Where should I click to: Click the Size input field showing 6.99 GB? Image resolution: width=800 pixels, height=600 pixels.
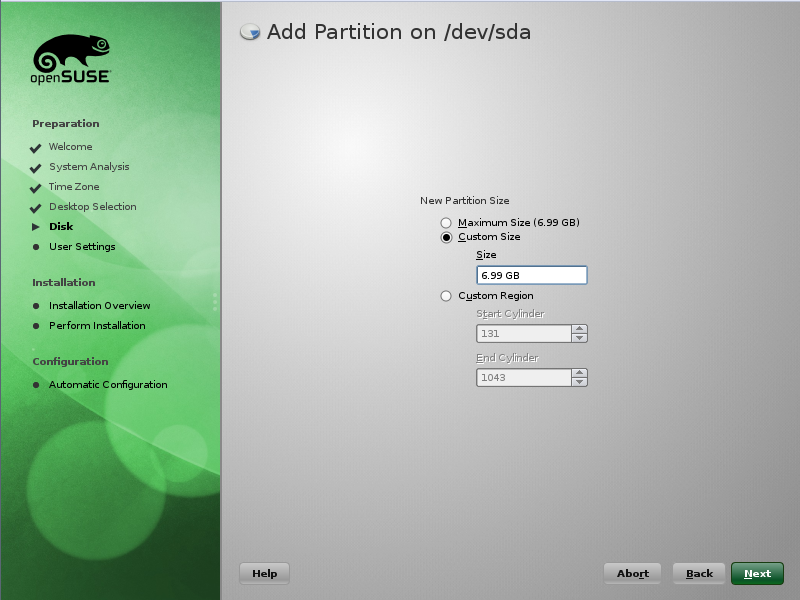point(532,275)
